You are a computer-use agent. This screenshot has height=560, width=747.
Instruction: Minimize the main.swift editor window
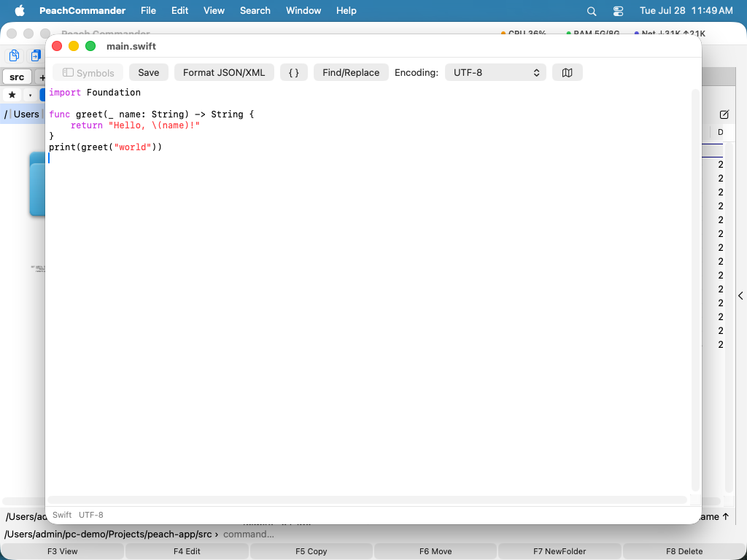tap(74, 46)
